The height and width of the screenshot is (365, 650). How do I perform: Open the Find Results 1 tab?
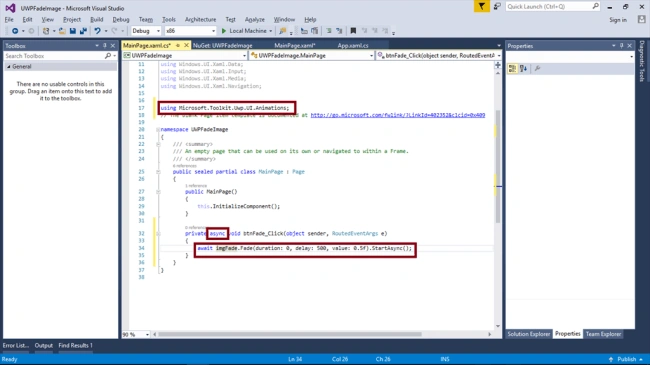tap(75, 346)
